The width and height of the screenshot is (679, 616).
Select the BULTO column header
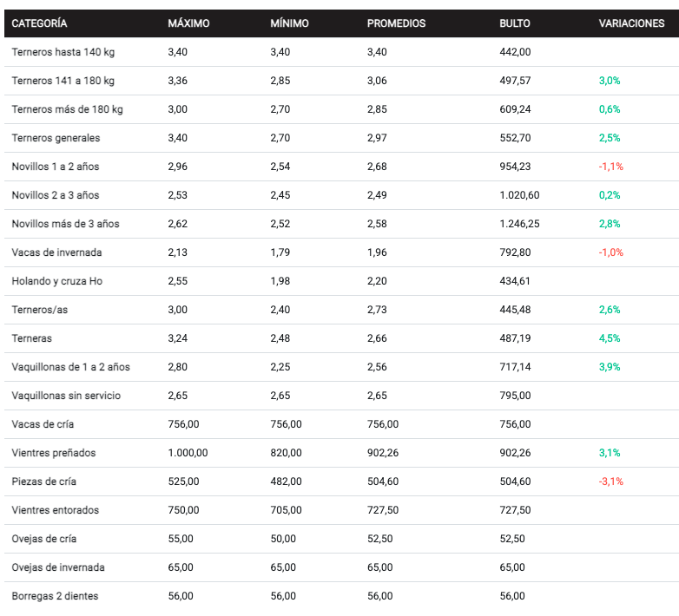click(x=516, y=23)
